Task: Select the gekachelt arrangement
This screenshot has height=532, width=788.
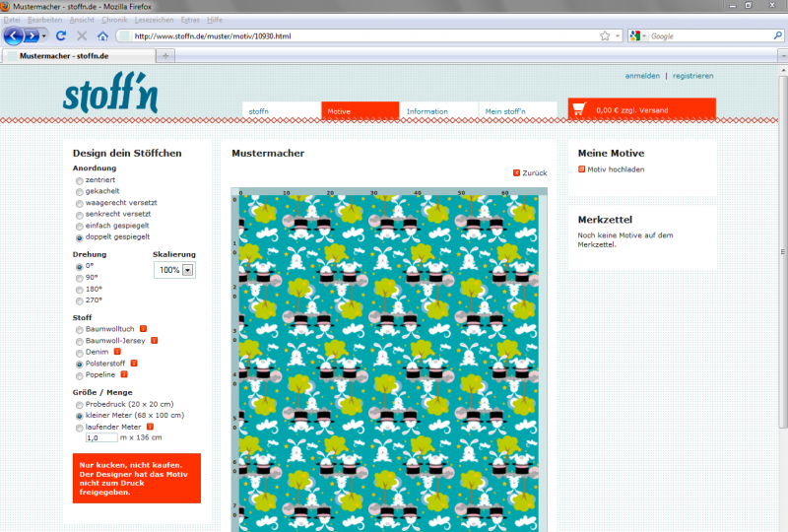Action: 80,192
